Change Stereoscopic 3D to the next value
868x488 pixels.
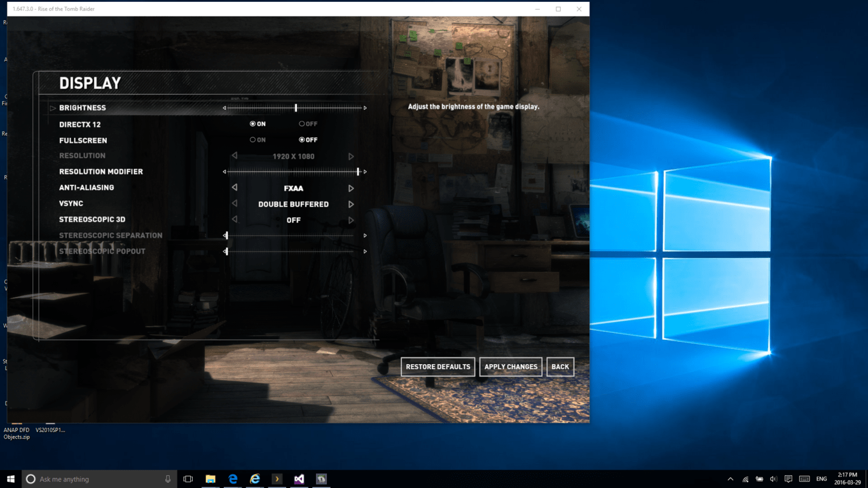point(351,220)
